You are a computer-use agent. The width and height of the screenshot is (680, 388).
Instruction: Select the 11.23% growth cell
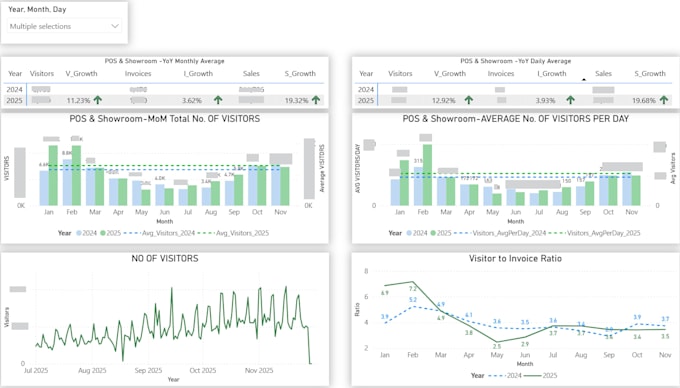[x=78, y=101]
